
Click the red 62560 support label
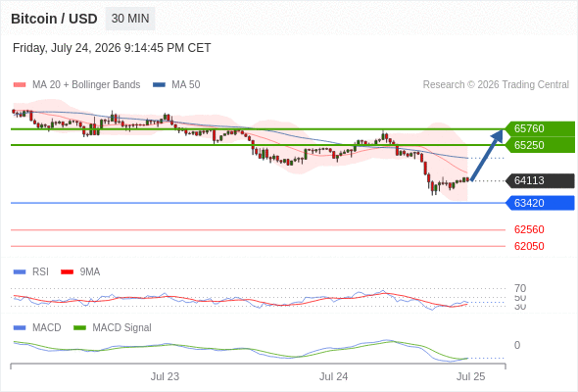(x=529, y=229)
